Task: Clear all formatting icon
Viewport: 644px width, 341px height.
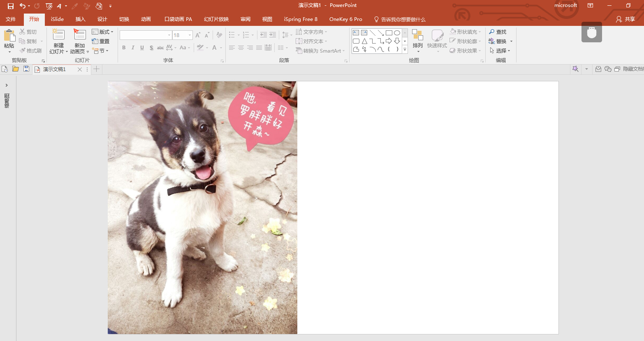Action: click(219, 35)
